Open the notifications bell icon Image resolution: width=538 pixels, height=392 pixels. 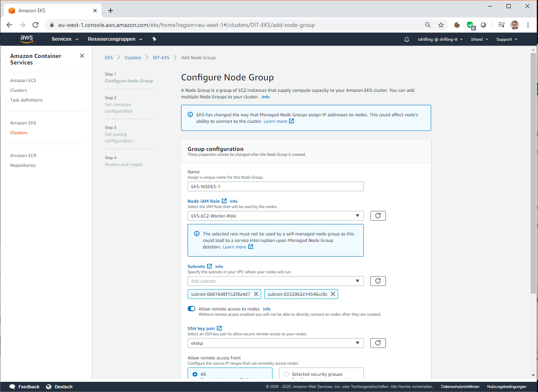pyautogui.click(x=407, y=39)
